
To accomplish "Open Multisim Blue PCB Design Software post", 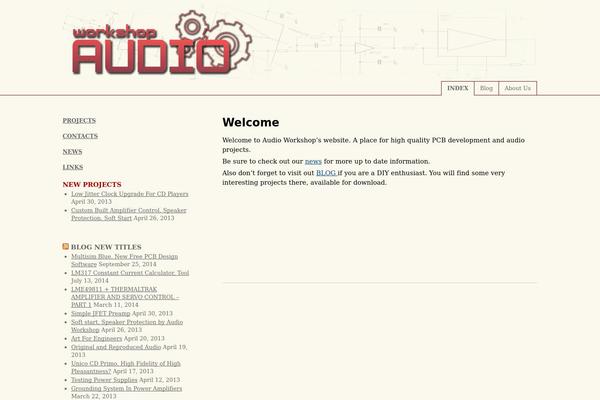I will tap(124, 260).
